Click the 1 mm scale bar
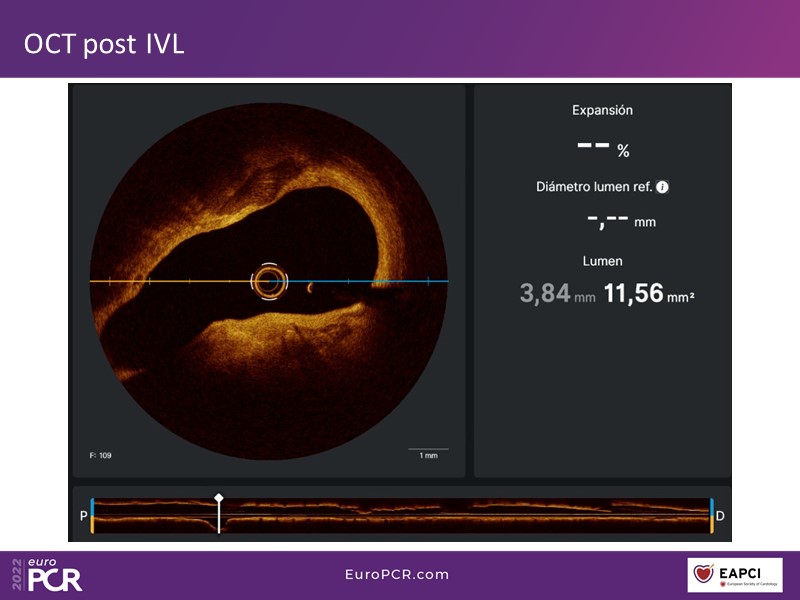The width and height of the screenshot is (800, 600). click(428, 452)
